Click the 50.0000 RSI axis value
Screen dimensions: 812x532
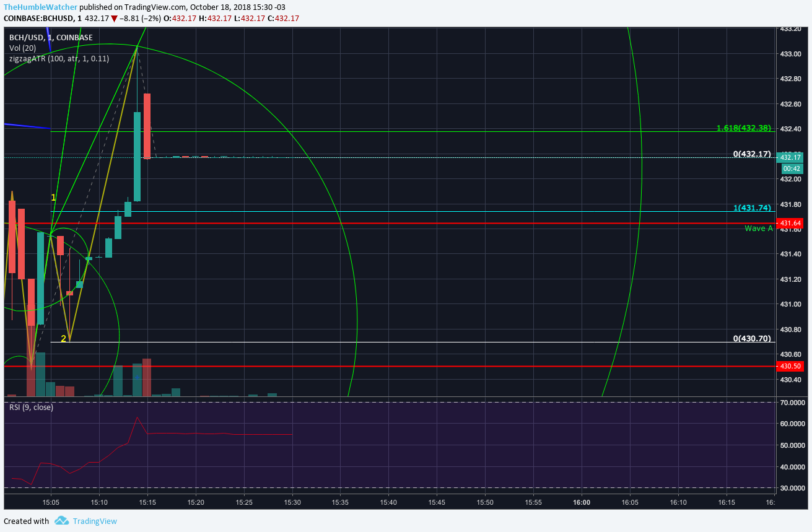tap(793, 445)
